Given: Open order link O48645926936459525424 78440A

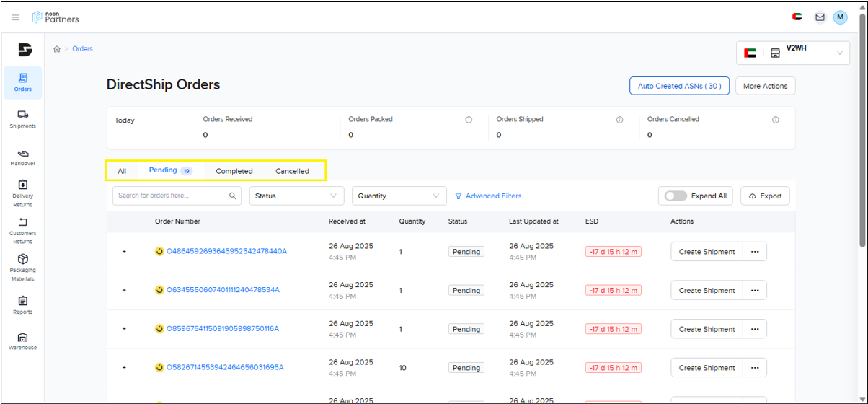Looking at the screenshot, I should click(x=227, y=251).
